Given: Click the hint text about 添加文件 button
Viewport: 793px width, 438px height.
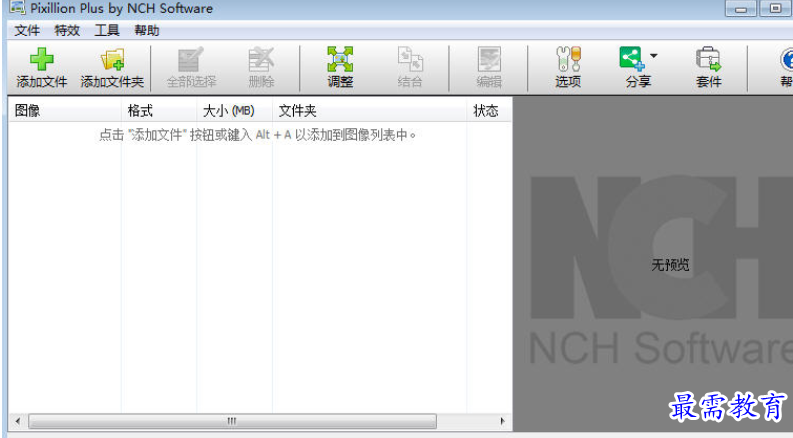Looking at the screenshot, I should [257, 135].
